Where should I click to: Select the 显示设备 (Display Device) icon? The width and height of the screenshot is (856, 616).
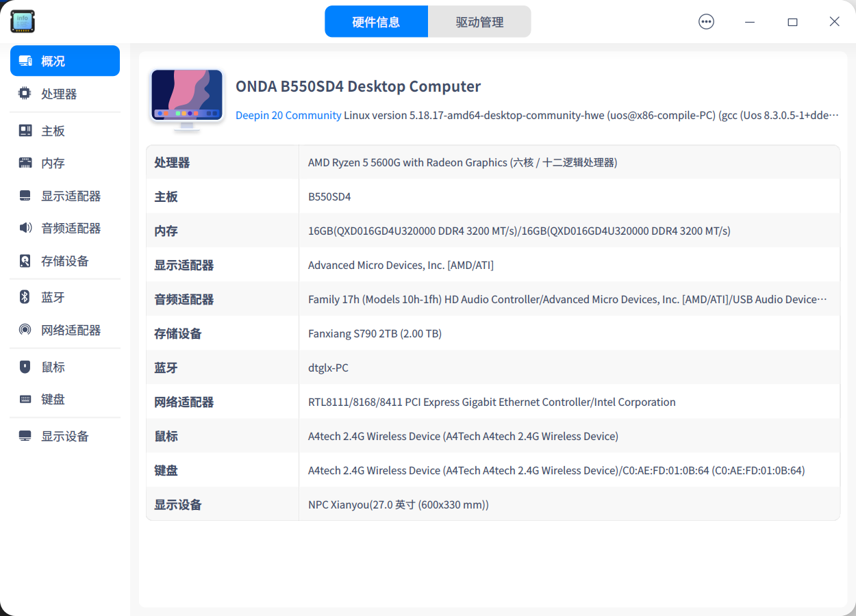[23, 436]
